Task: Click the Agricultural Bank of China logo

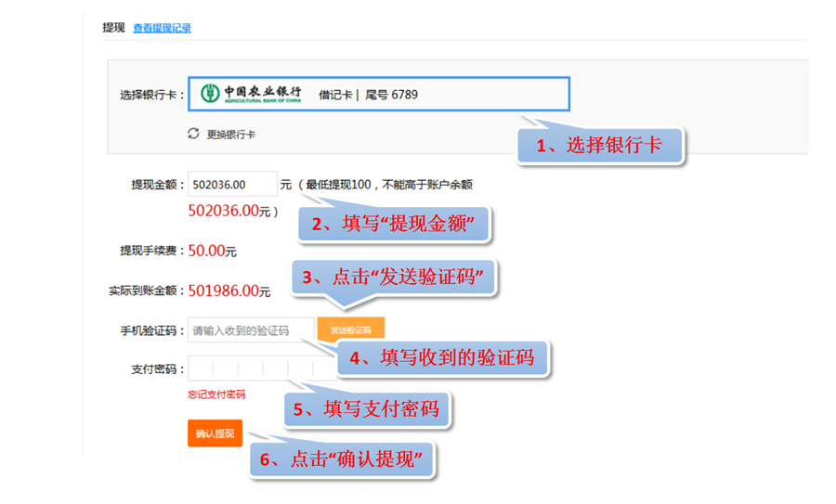Action: pyautogui.click(x=252, y=94)
